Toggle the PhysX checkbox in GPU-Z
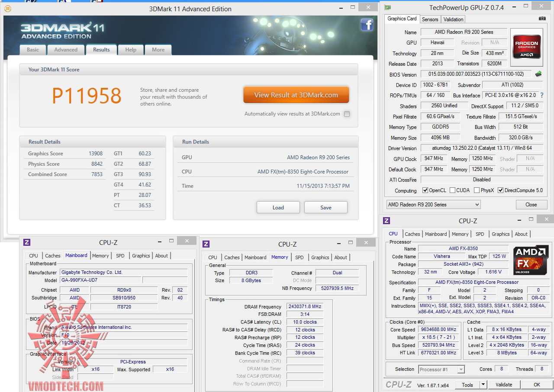 click(x=477, y=190)
